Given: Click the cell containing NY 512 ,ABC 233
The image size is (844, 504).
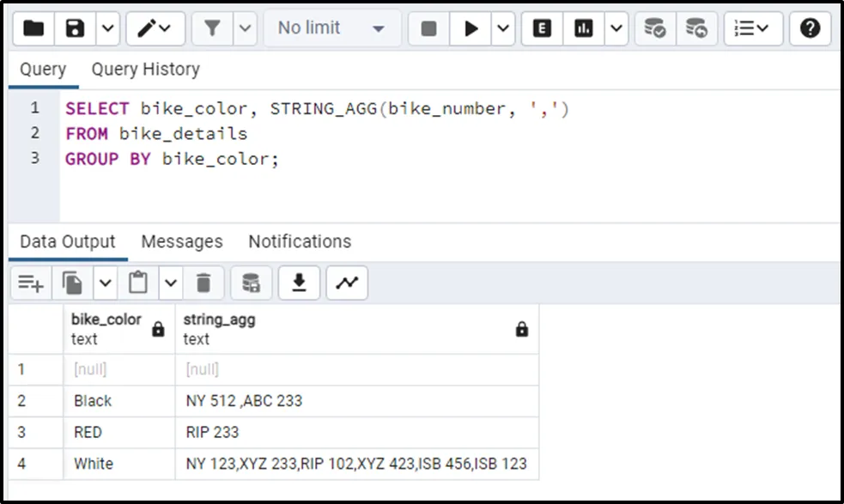Looking at the screenshot, I should pos(244,401).
